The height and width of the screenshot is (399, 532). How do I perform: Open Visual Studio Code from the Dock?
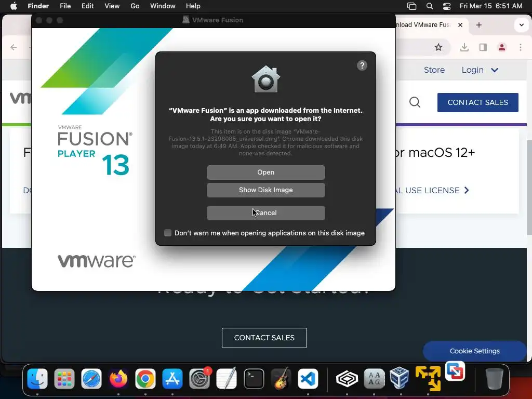click(x=308, y=379)
